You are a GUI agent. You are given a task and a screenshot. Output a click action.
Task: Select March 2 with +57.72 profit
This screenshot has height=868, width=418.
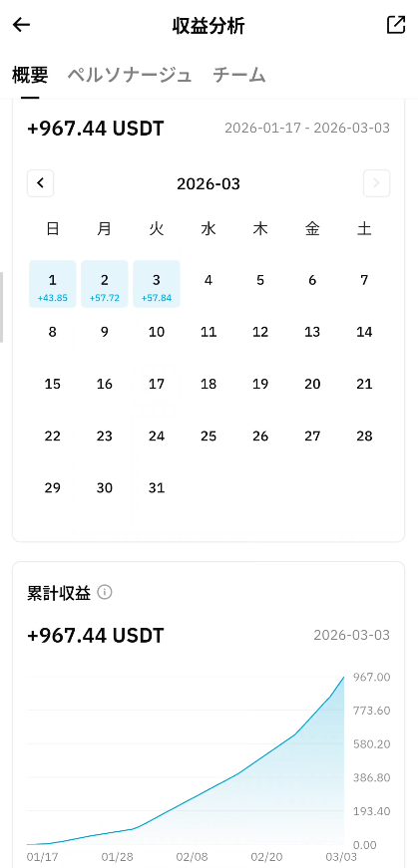pyautogui.click(x=105, y=284)
